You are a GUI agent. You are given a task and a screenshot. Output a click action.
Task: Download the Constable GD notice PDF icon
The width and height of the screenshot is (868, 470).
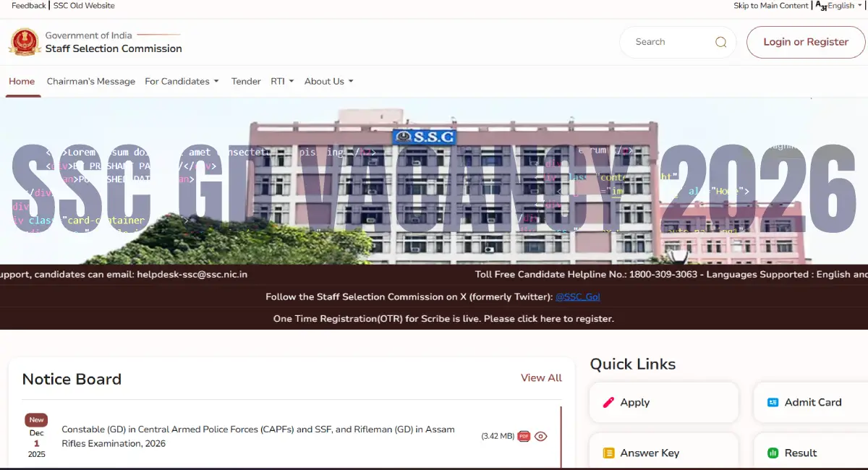click(524, 436)
